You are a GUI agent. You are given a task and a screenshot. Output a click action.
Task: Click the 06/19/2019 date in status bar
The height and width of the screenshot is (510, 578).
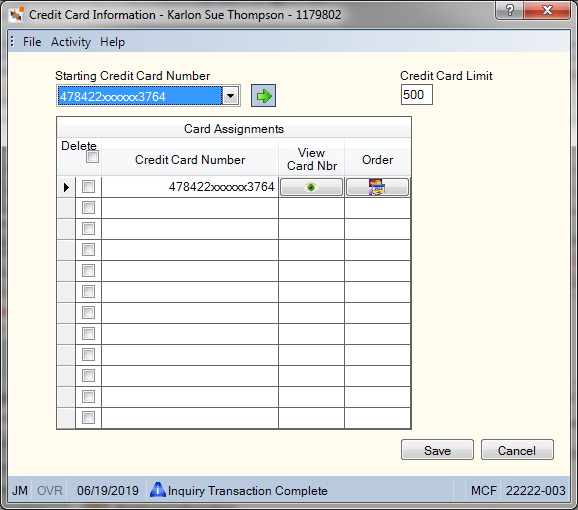click(108, 490)
